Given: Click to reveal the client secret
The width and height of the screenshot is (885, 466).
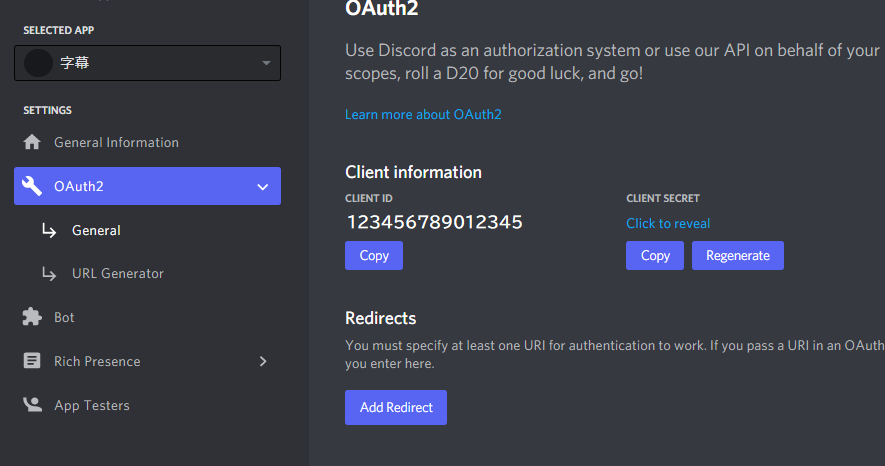Looking at the screenshot, I should (668, 223).
